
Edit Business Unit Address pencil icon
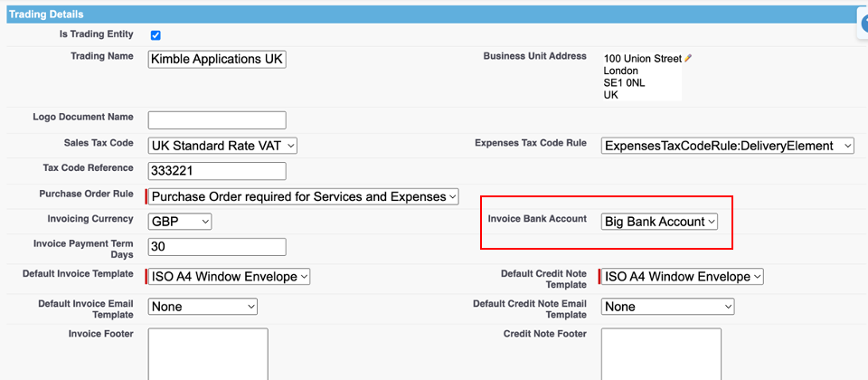[688, 58]
